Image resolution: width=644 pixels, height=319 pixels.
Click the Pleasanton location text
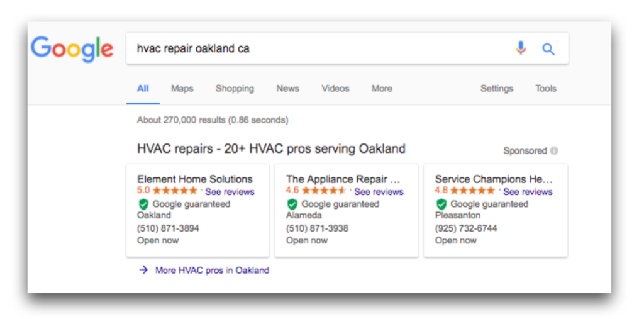pyautogui.click(x=458, y=215)
